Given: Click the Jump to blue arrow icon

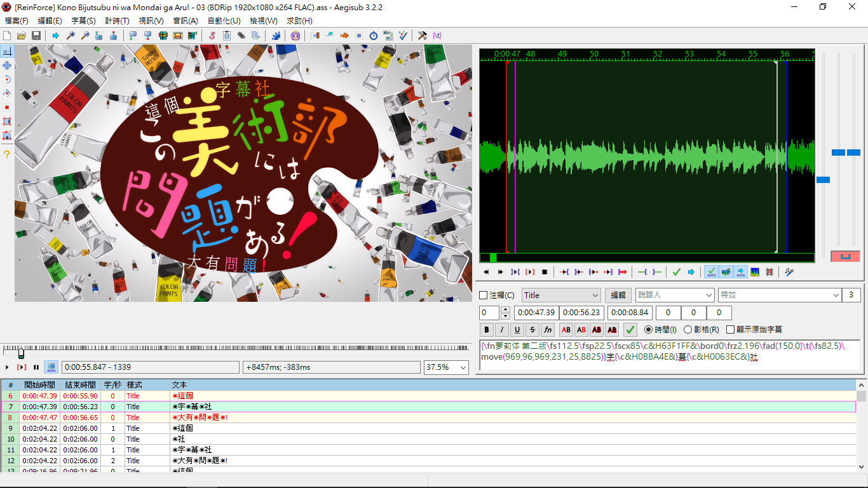Looking at the screenshot, I should point(56,36).
